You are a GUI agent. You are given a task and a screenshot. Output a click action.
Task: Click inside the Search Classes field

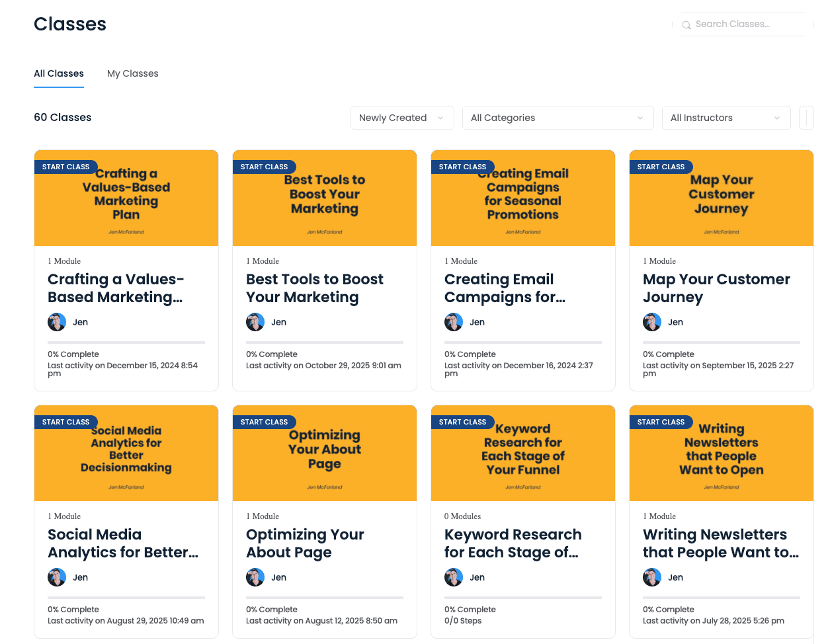pyautogui.click(x=744, y=24)
